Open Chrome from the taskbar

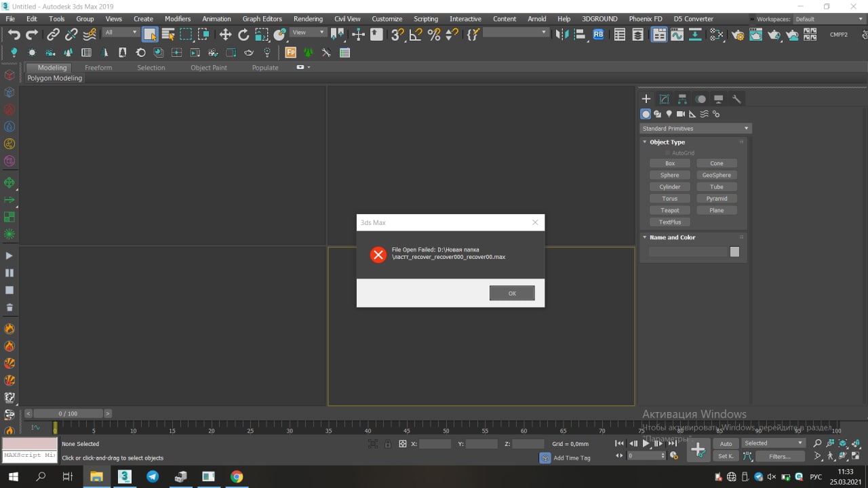click(x=236, y=476)
